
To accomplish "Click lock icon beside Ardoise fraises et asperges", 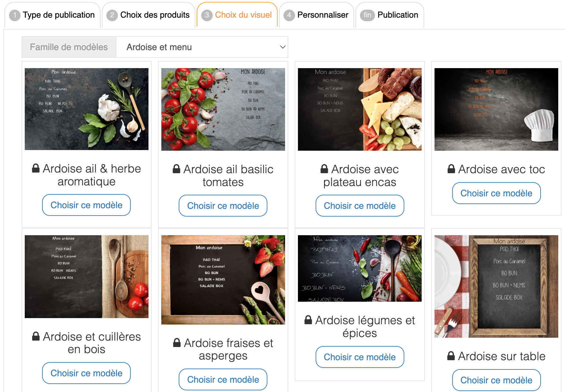I will [x=177, y=343].
